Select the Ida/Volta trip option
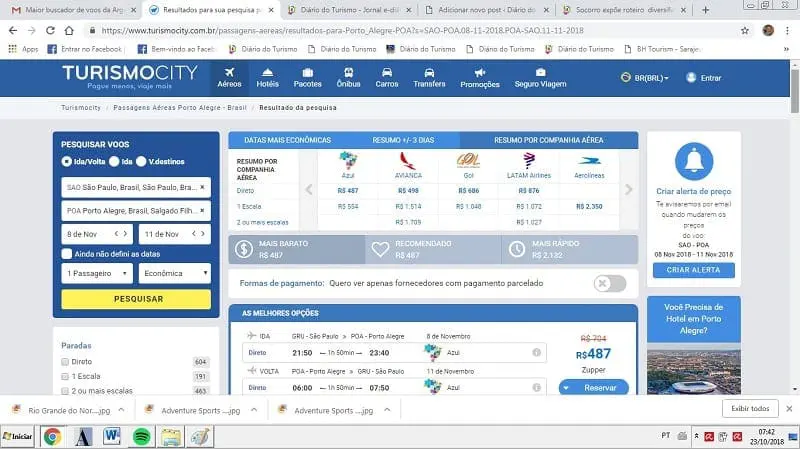 pos(67,161)
